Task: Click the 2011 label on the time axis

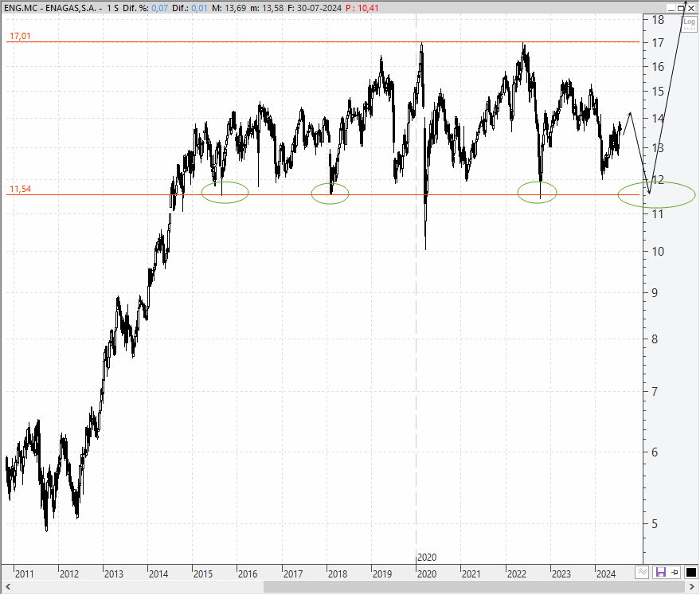Action: pyautogui.click(x=24, y=574)
